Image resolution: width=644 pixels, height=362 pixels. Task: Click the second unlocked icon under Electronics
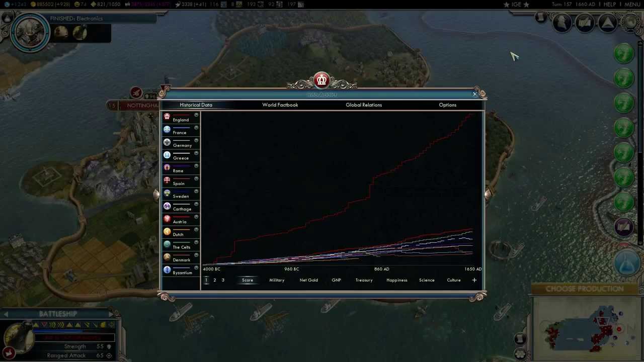tap(79, 33)
